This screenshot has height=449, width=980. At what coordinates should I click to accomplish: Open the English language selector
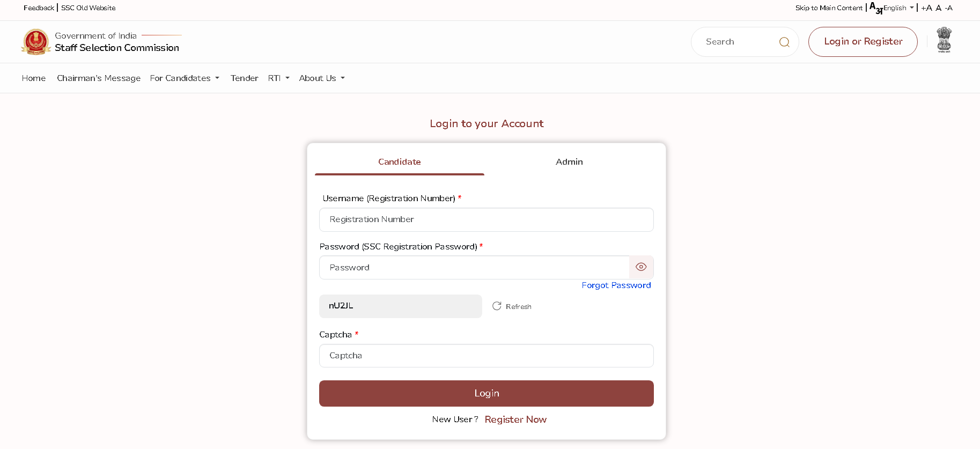[x=898, y=8]
